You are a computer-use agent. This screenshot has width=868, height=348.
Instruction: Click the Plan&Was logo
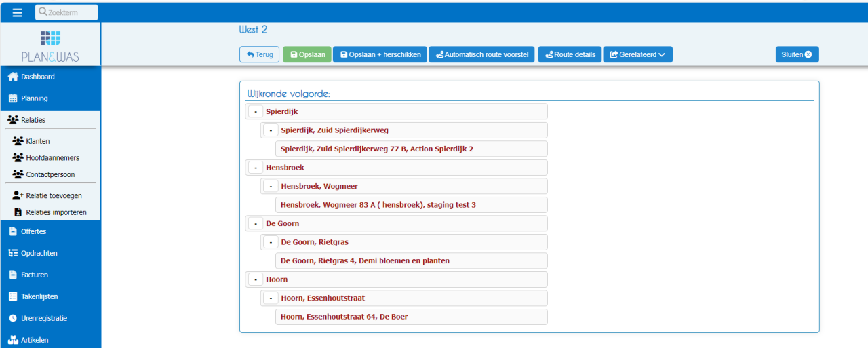click(50, 46)
